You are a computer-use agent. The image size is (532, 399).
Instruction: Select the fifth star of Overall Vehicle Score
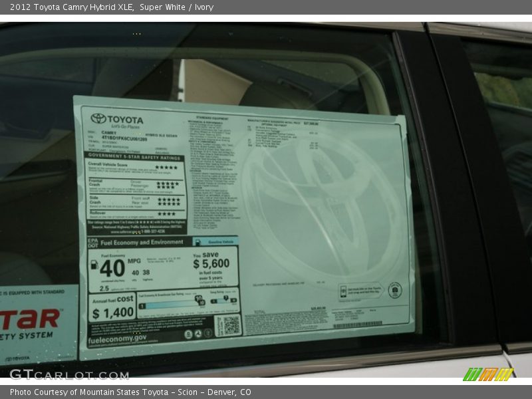click(x=177, y=166)
